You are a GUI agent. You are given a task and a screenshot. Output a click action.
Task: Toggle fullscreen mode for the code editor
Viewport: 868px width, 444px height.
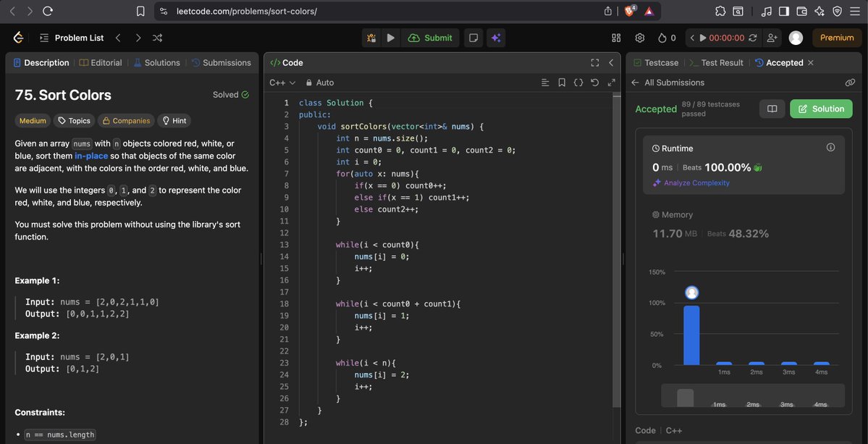(x=594, y=62)
